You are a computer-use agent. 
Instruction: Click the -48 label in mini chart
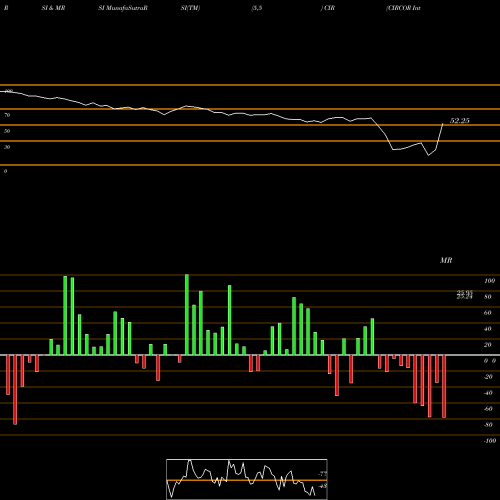322,486
